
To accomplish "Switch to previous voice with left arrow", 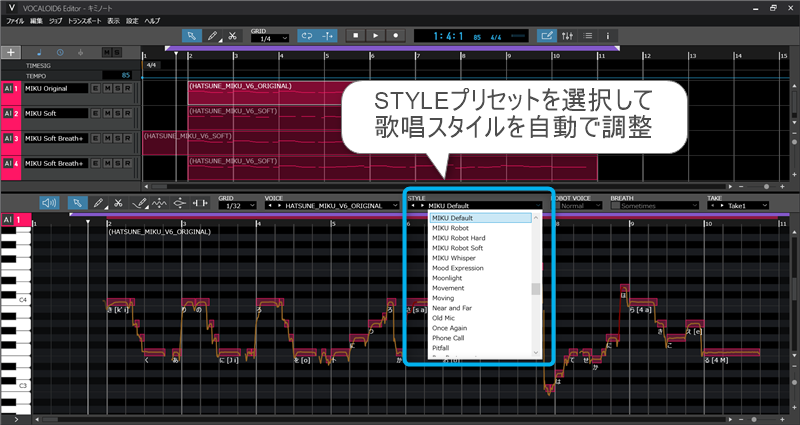I will [269, 206].
